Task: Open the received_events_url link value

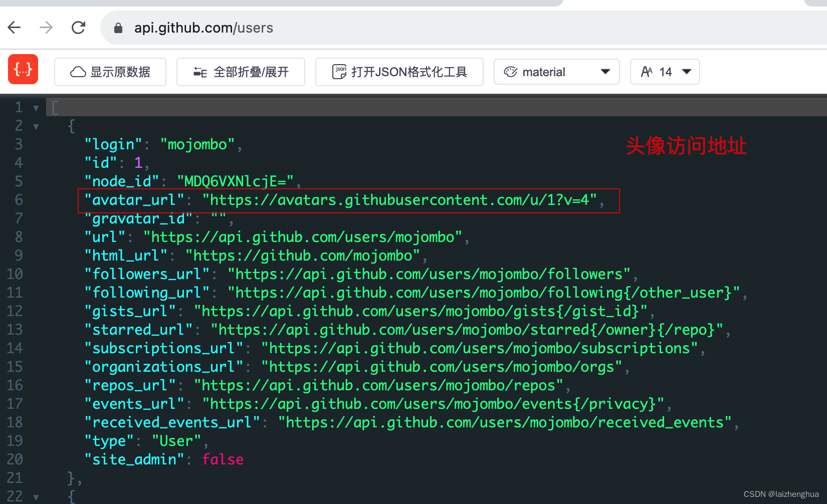Action: click(505, 423)
